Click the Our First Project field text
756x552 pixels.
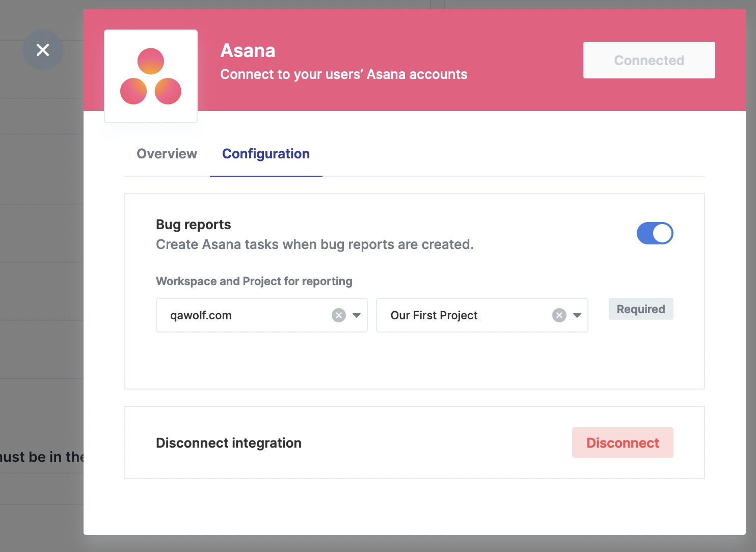point(434,315)
